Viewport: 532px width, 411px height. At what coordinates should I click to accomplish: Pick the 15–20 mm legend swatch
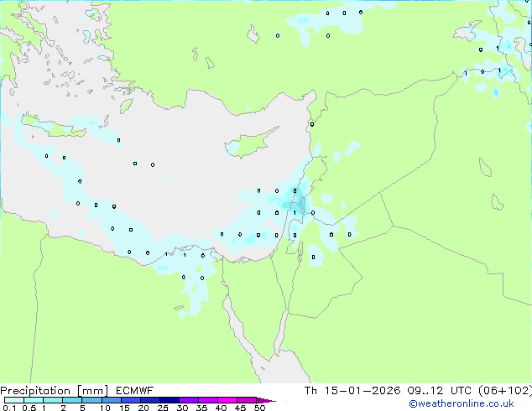(130, 400)
